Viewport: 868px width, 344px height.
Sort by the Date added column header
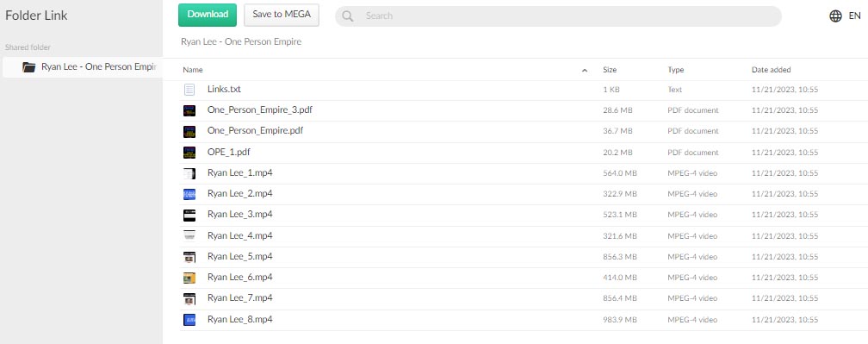coord(772,70)
